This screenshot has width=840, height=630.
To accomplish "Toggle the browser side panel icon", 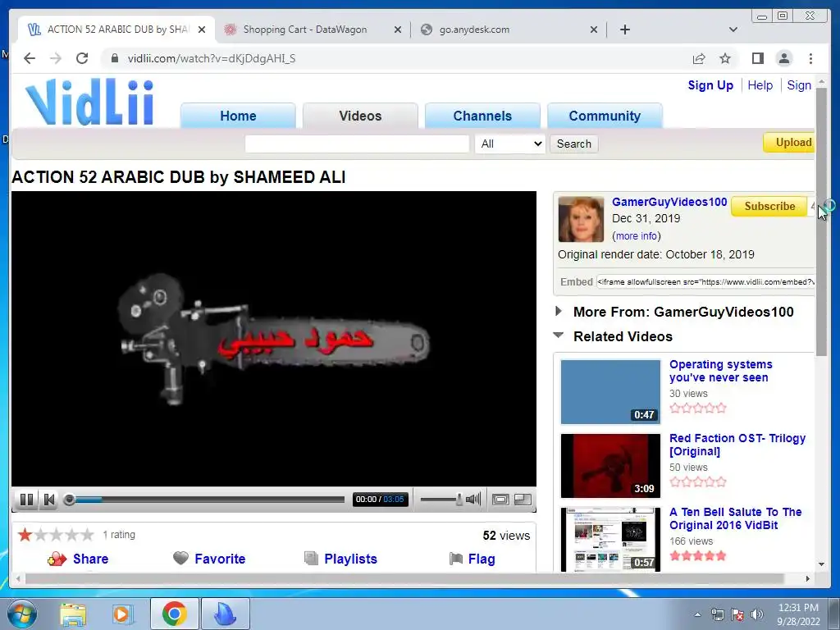I will tap(757, 58).
